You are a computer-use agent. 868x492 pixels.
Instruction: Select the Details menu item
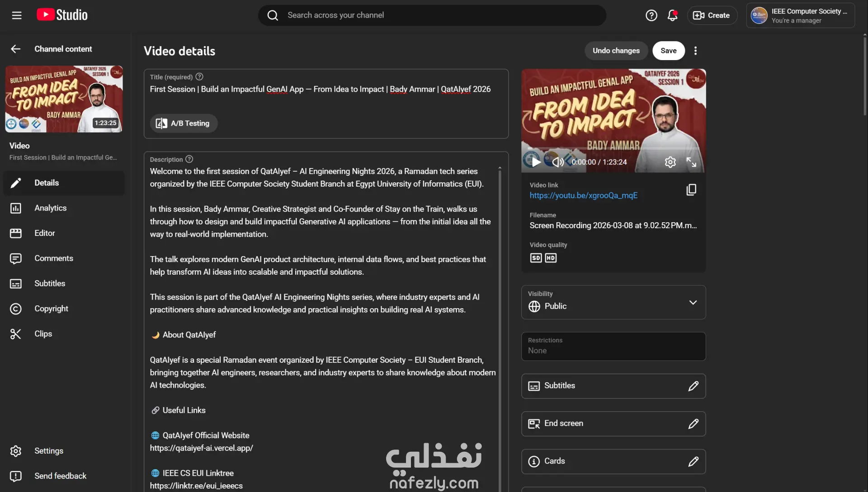point(64,183)
